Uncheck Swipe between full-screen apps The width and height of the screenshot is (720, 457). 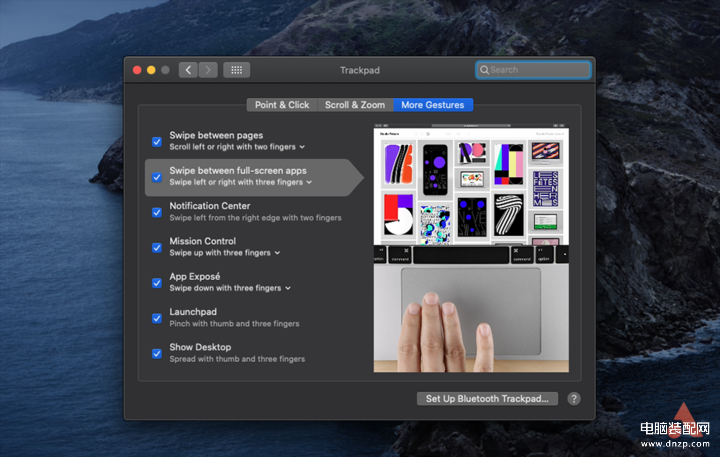[157, 177]
